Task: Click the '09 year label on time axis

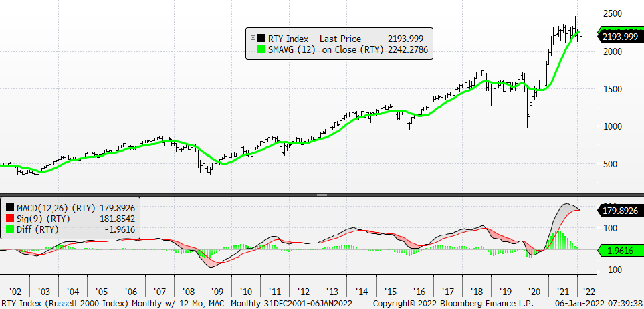Action: pos(217,292)
